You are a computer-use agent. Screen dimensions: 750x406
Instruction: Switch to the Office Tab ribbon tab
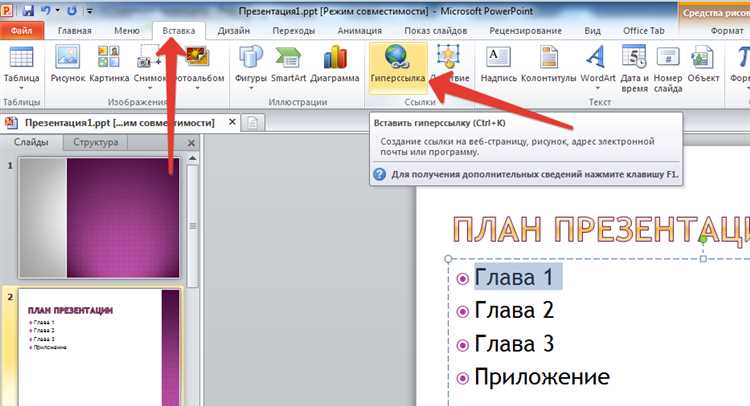644,31
